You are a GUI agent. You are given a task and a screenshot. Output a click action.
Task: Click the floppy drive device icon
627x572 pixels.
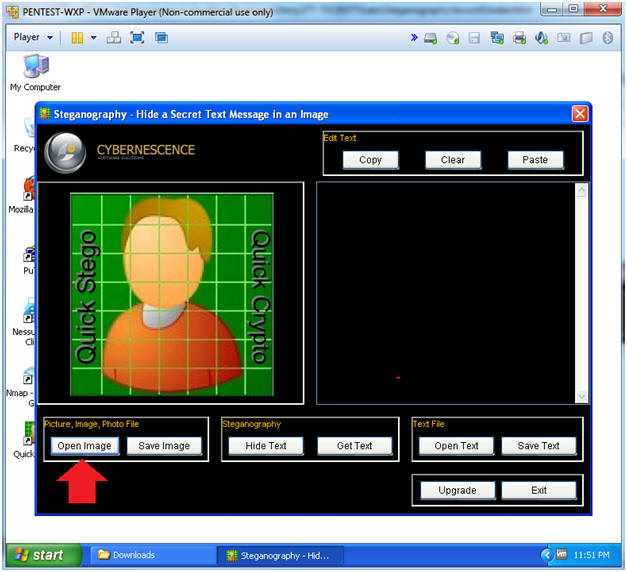474,38
